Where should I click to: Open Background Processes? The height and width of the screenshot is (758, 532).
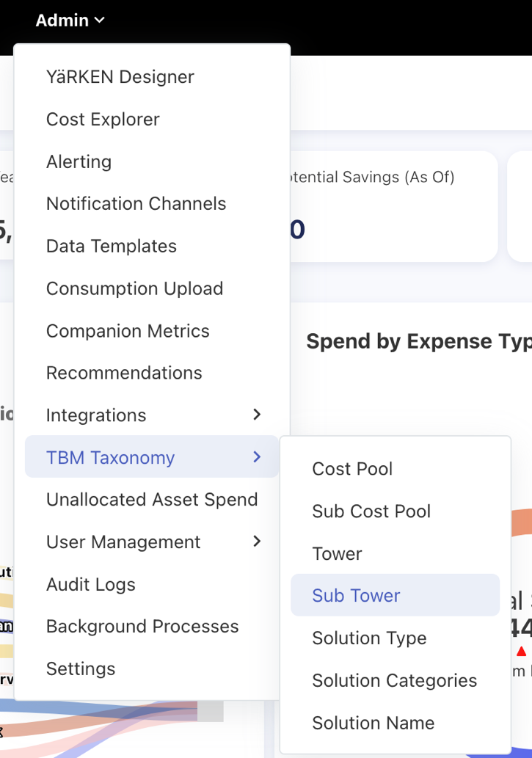[x=142, y=627]
